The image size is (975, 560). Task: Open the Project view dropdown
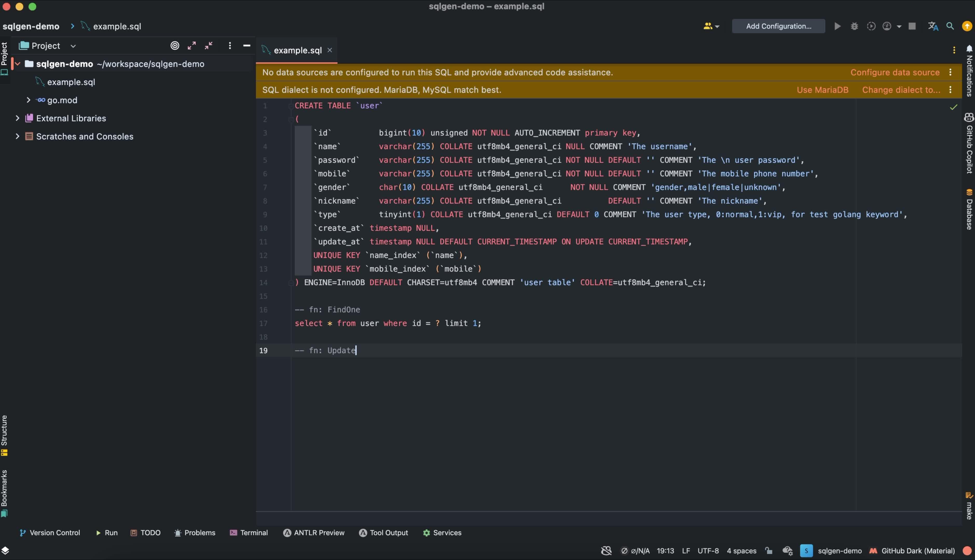73,46
